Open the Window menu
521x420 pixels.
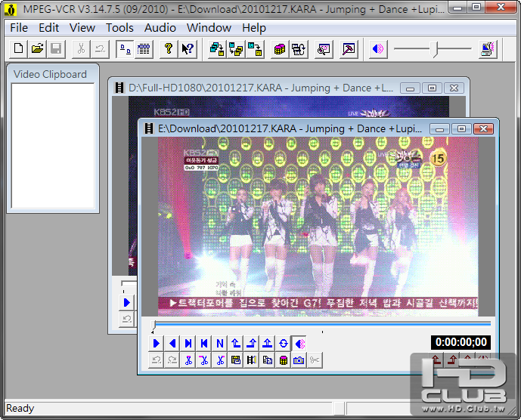(x=209, y=28)
